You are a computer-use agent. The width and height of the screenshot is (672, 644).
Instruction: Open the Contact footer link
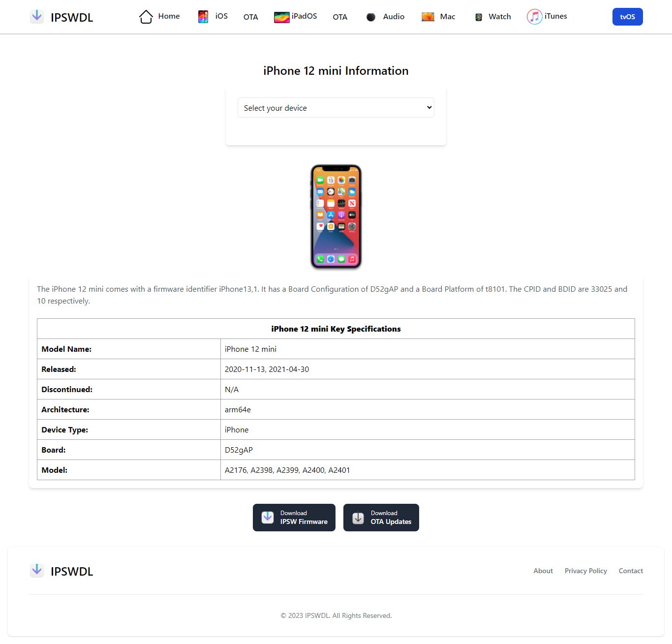click(631, 571)
